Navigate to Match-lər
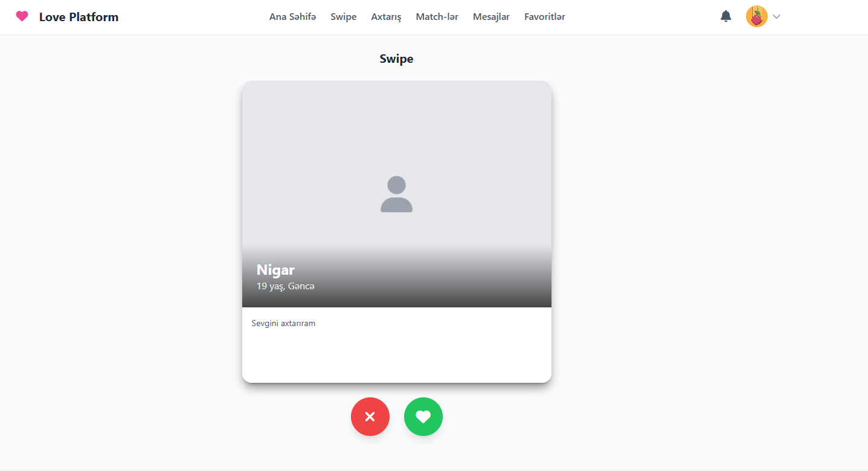The height and width of the screenshot is (471, 868). click(437, 17)
